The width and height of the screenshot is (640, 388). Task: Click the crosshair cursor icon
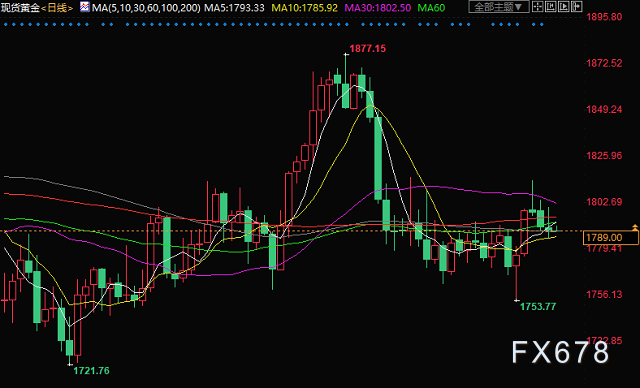click(x=538, y=7)
